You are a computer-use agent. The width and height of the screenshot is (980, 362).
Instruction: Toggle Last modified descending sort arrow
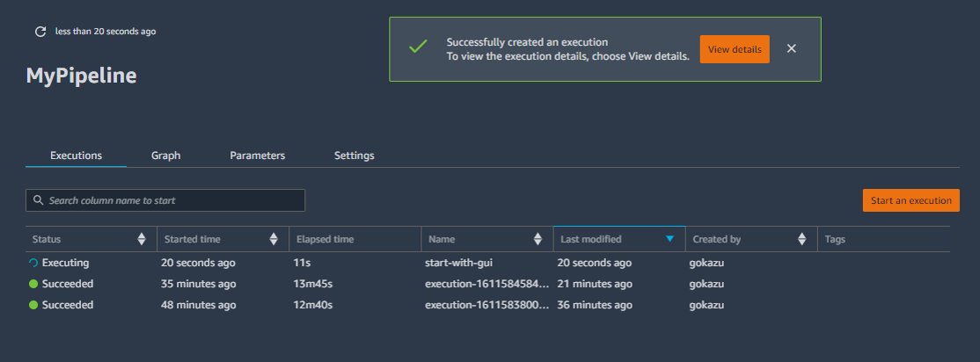(670, 239)
